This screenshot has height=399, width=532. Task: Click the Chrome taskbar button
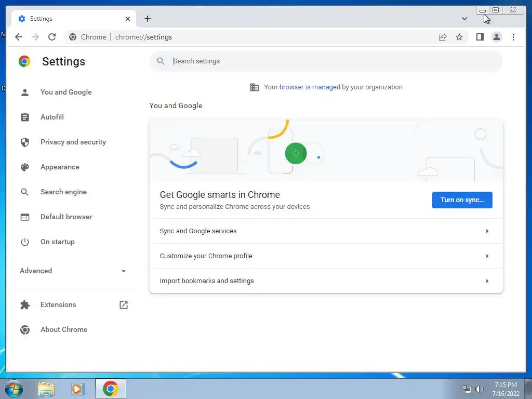111,389
